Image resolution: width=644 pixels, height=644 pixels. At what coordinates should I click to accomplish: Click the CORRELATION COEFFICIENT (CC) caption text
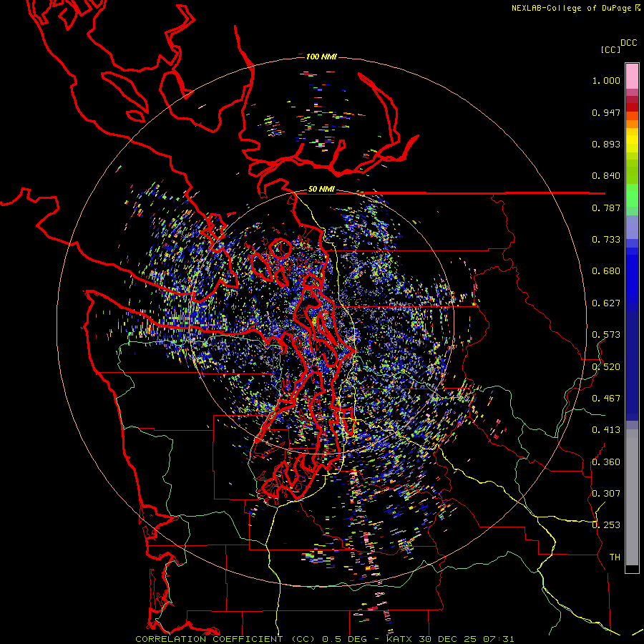click(x=225, y=639)
